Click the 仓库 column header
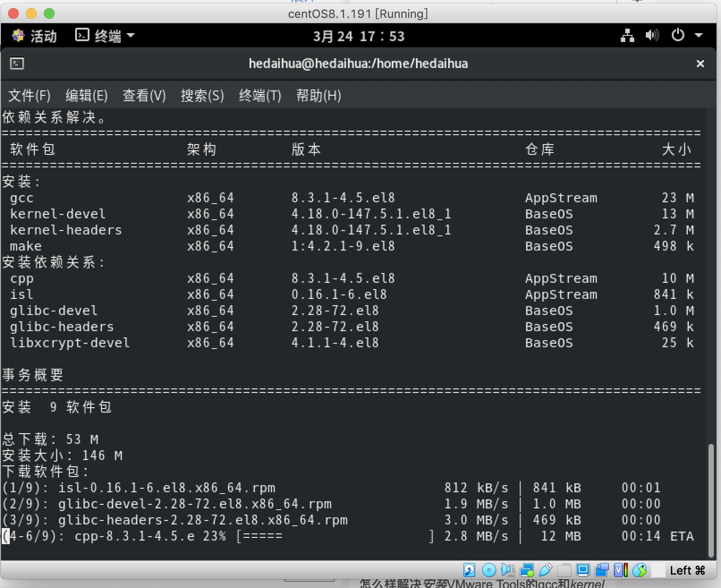721x588 pixels. pos(540,149)
